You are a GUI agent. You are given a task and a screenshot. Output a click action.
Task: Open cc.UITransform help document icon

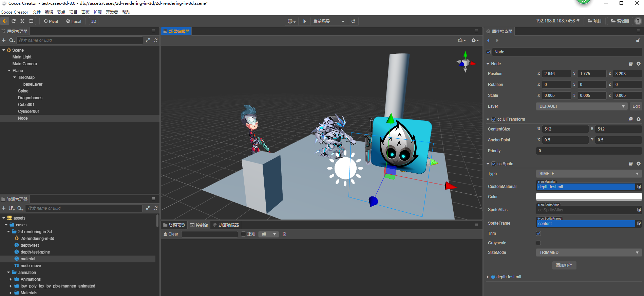(x=630, y=119)
